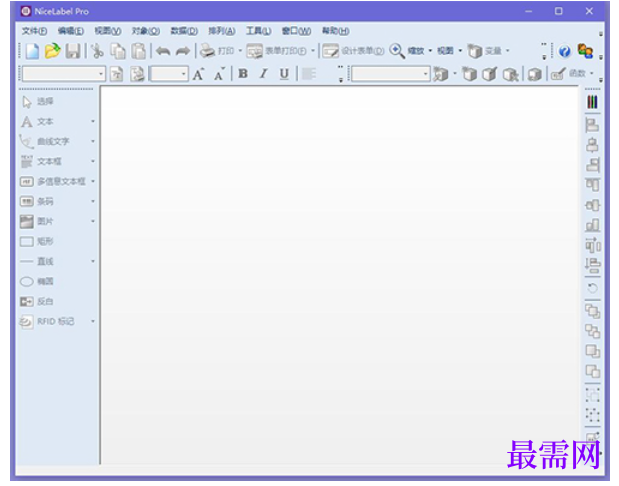Open file with the folder icon
This screenshot has height=486, width=619.
point(53,51)
